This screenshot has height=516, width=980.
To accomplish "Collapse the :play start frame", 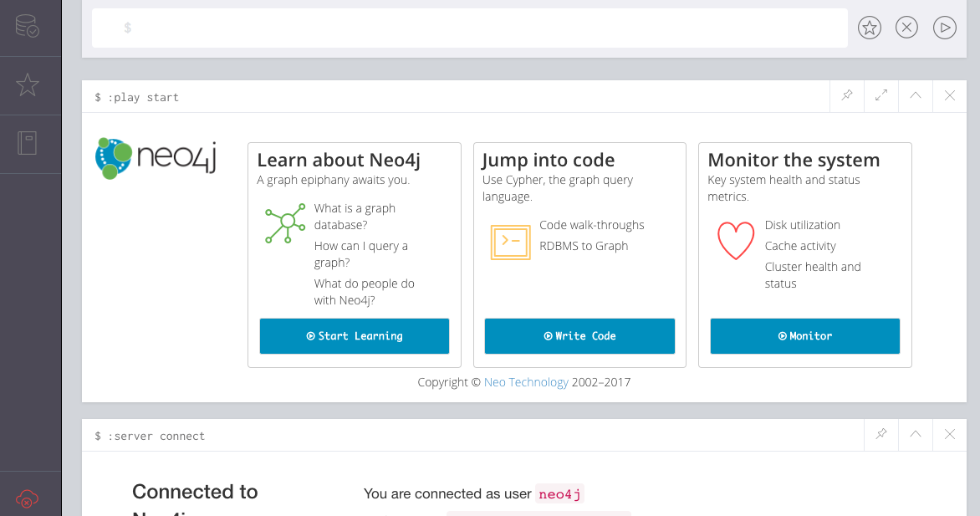I will (x=916, y=96).
